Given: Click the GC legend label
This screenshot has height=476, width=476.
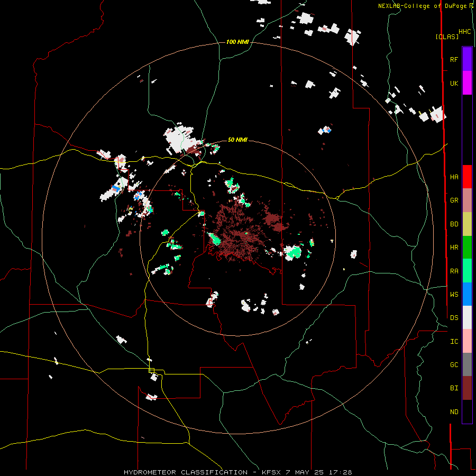Looking at the screenshot, I should tap(454, 364).
